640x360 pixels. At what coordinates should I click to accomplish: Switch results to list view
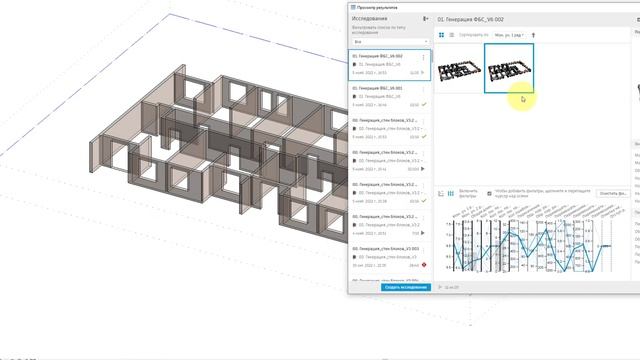click(451, 35)
